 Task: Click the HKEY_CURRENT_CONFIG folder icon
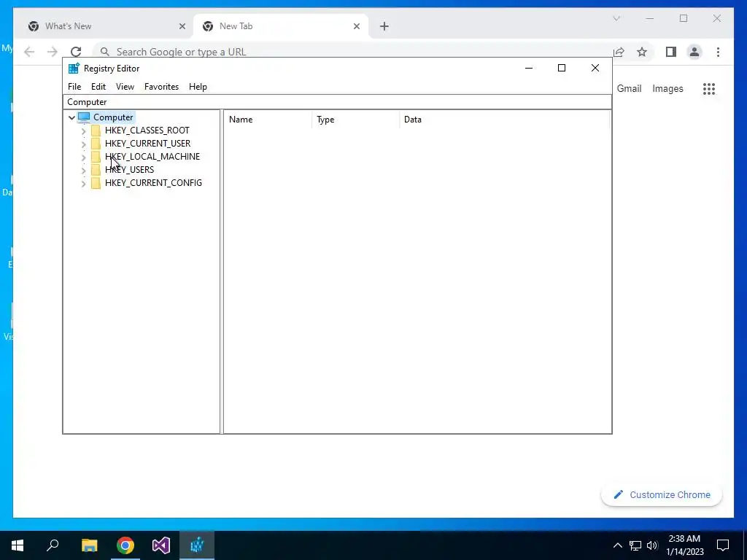point(96,183)
